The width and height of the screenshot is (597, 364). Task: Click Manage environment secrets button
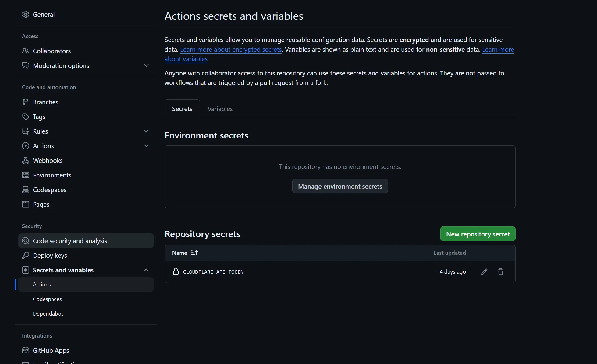(340, 186)
